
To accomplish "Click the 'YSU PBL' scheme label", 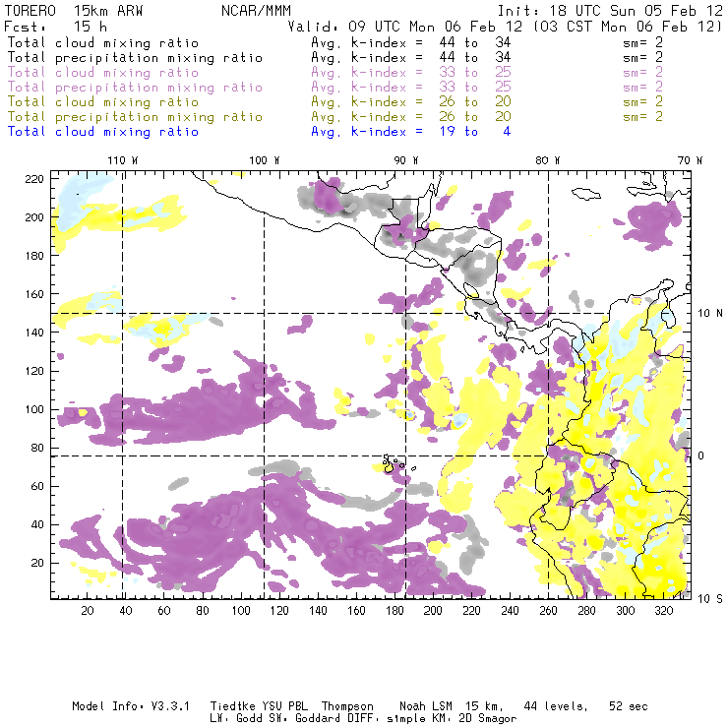I will click(285, 706).
